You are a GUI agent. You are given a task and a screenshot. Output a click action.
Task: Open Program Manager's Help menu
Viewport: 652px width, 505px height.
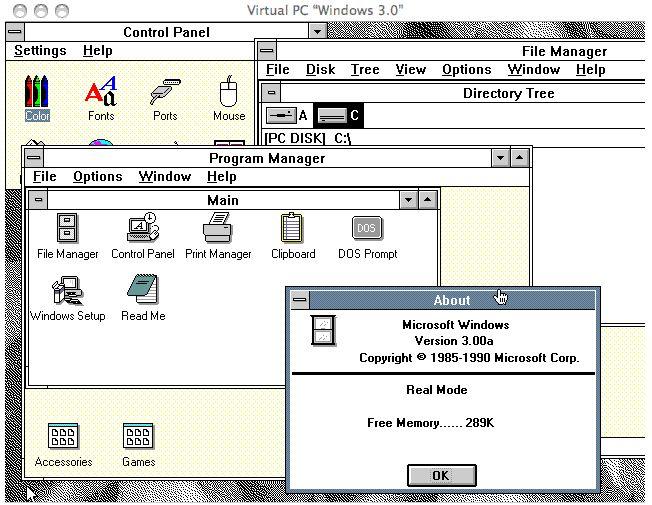pyautogui.click(x=222, y=176)
